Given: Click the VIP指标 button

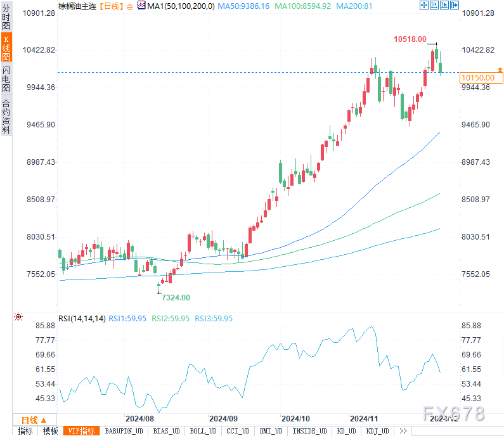Looking at the screenshot, I should point(82,431).
